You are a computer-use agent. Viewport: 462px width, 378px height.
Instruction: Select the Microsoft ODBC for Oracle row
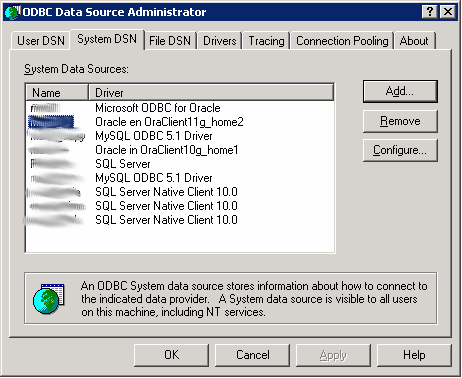coord(180,108)
